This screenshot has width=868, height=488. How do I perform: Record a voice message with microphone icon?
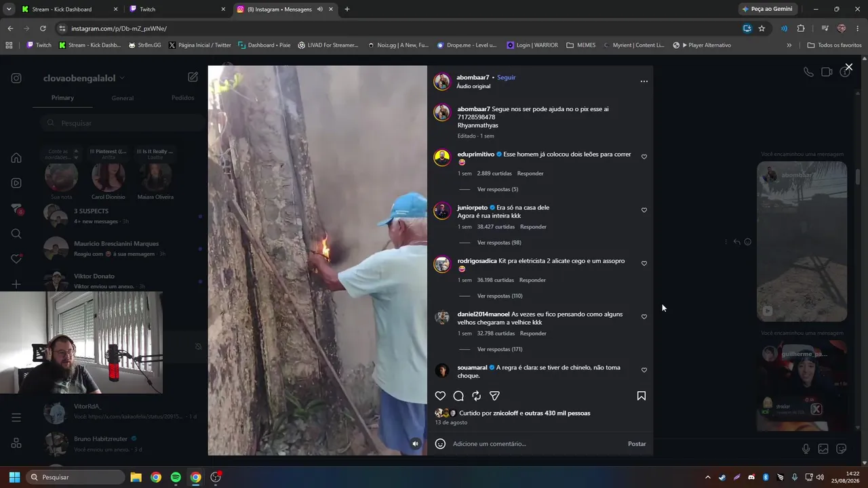point(806,449)
